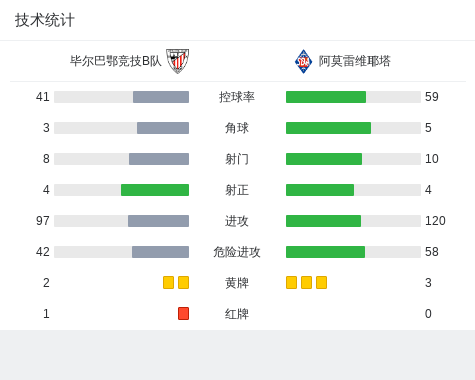The image size is (475, 380).
Task: Select the 技术统计 section heading
Action: click(x=45, y=20)
